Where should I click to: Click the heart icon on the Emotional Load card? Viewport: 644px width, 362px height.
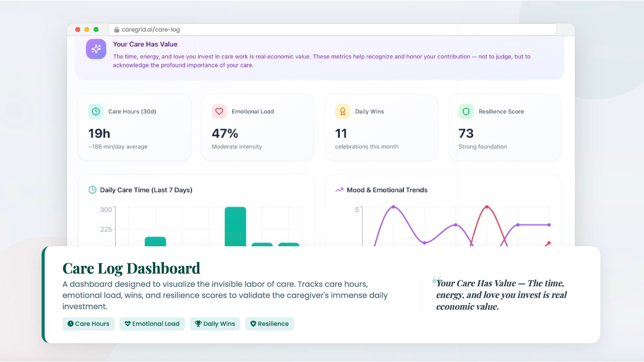pyautogui.click(x=219, y=111)
